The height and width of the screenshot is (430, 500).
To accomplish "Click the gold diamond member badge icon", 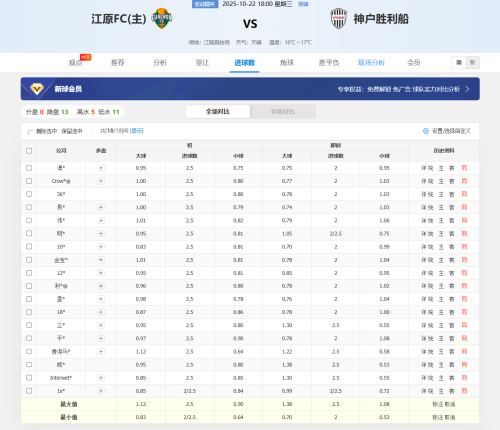I will pyautogui.click(x=37, y=89).
